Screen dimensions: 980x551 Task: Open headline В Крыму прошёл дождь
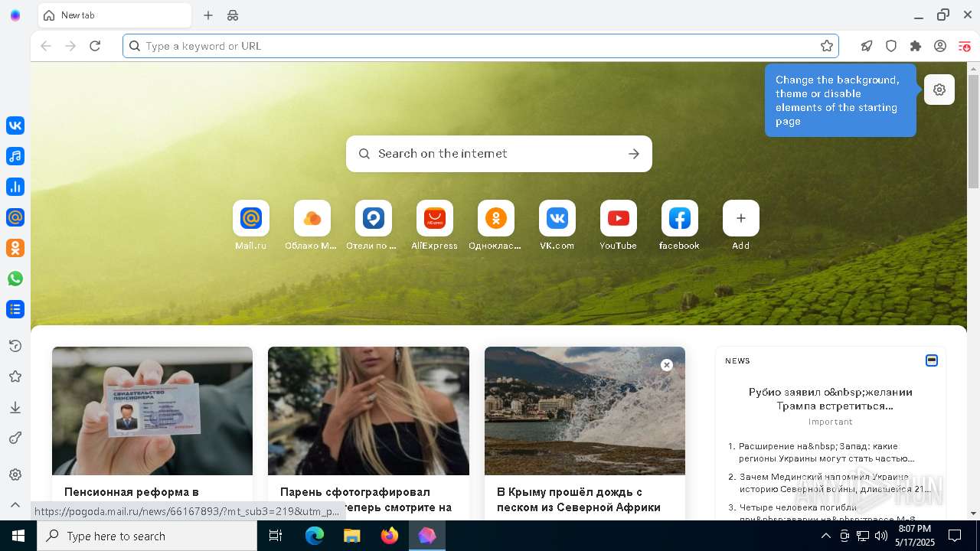click(x=579, y=499)
